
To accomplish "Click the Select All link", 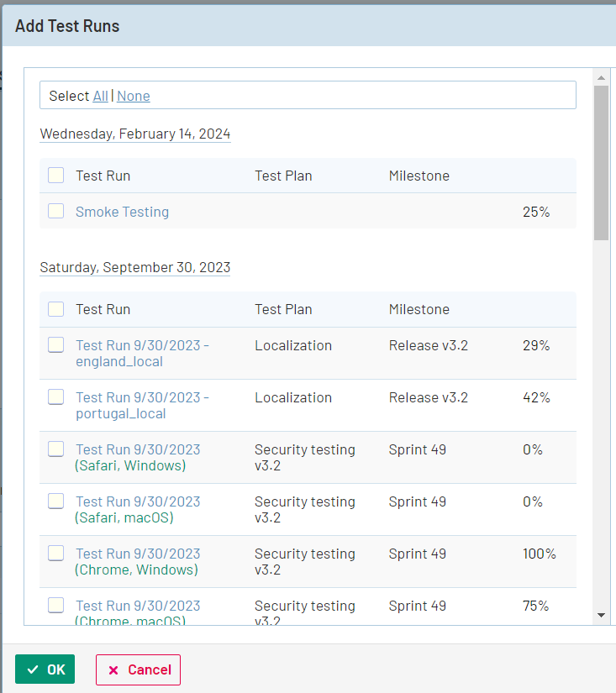I will pyautogui.click(x=100, y=96).
